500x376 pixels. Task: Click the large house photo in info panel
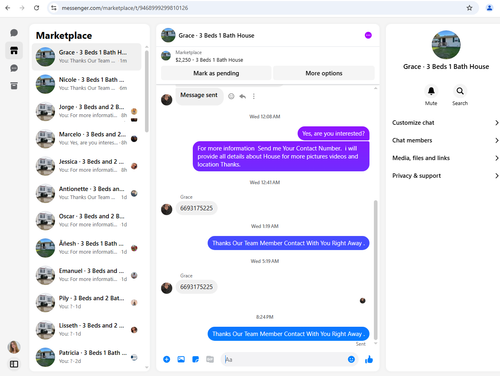(x=446, y=45)
